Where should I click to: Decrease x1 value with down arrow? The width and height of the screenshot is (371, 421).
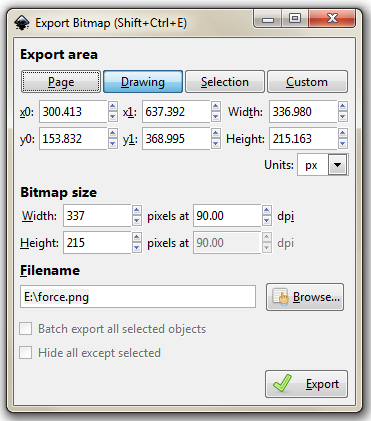pos(216,117)
